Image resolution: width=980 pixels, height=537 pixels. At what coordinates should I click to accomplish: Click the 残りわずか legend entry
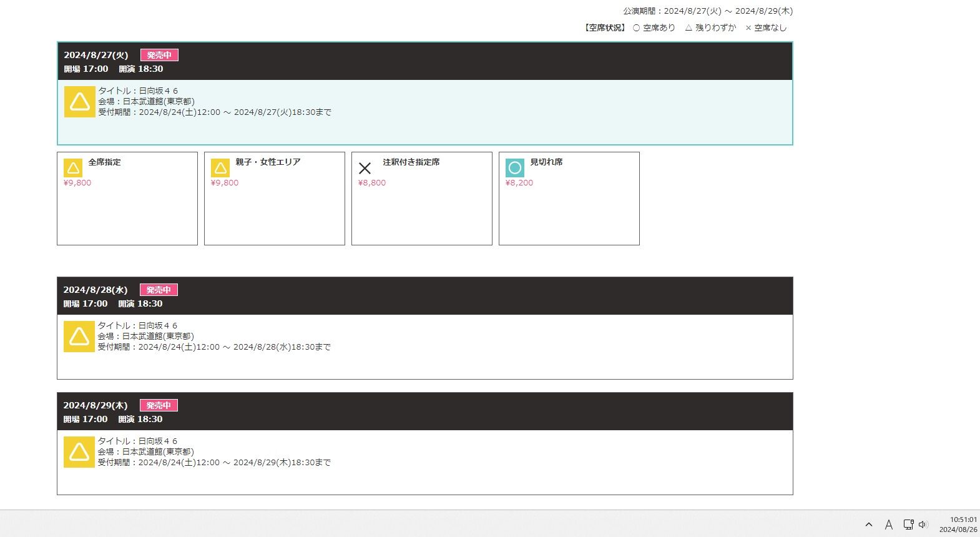(x=710, y=28)
